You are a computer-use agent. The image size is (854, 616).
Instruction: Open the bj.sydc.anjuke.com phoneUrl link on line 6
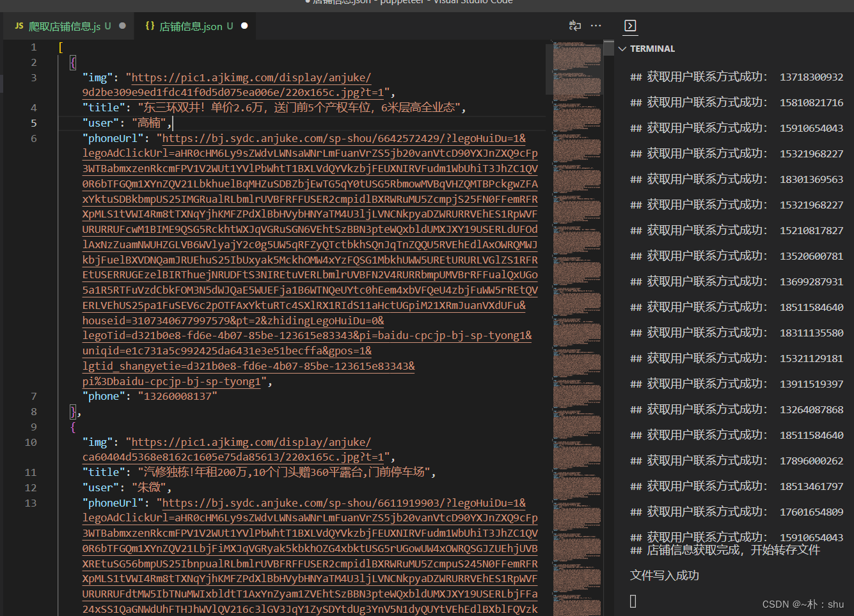[x=310, y=260]
